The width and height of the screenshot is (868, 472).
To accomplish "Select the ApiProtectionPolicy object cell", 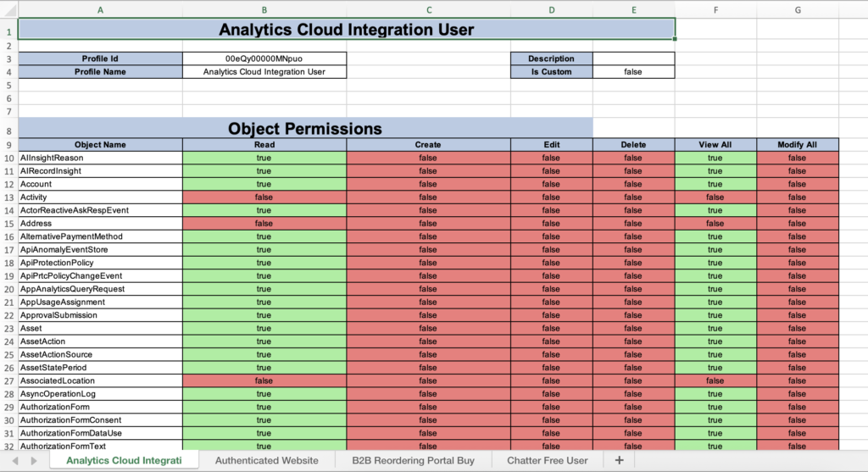I will (100, 263).
